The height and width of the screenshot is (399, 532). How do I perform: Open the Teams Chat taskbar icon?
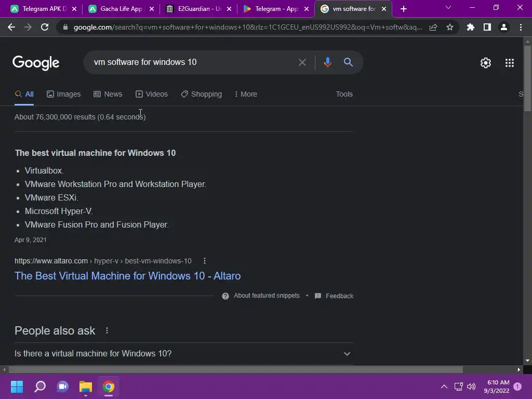click(x=63, y=387)
